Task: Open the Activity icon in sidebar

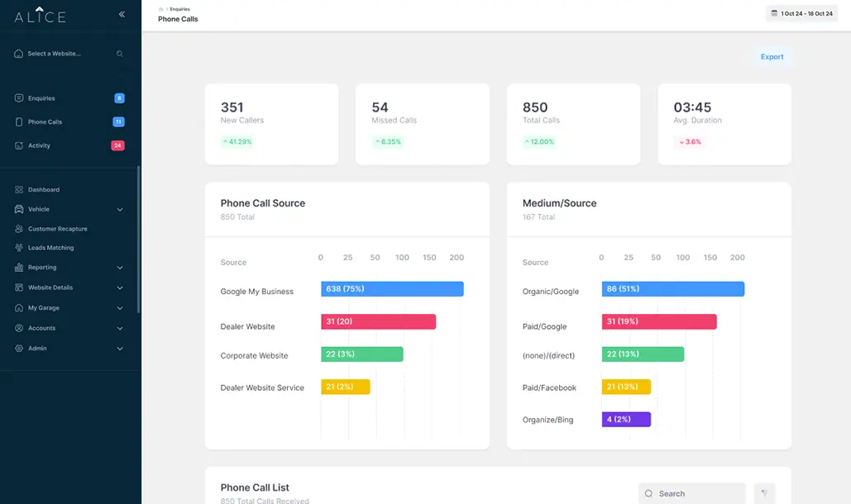Action: (x=19, y=145)
